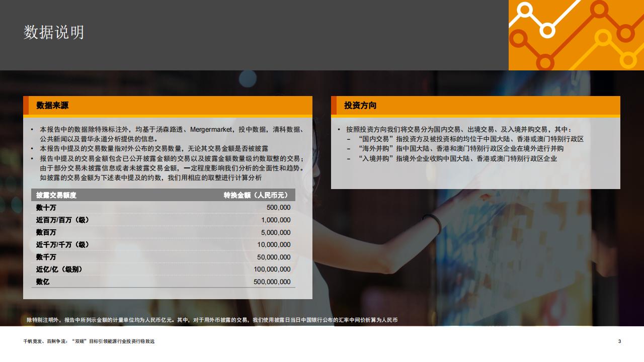Select the 数亿 row label
The width and height of the screenshot is (644, 362).
pos(43,282)
